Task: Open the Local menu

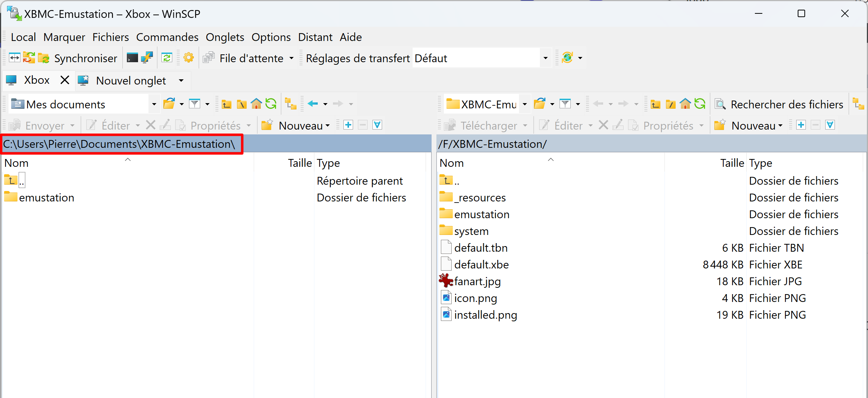Action: point(23,37)
